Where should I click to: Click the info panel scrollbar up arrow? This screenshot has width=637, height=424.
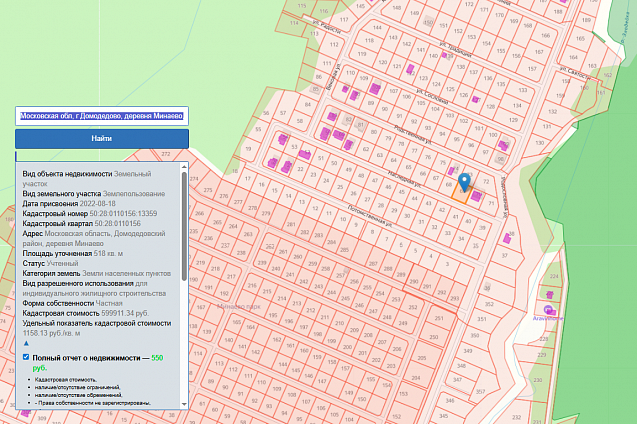[184, 167]
